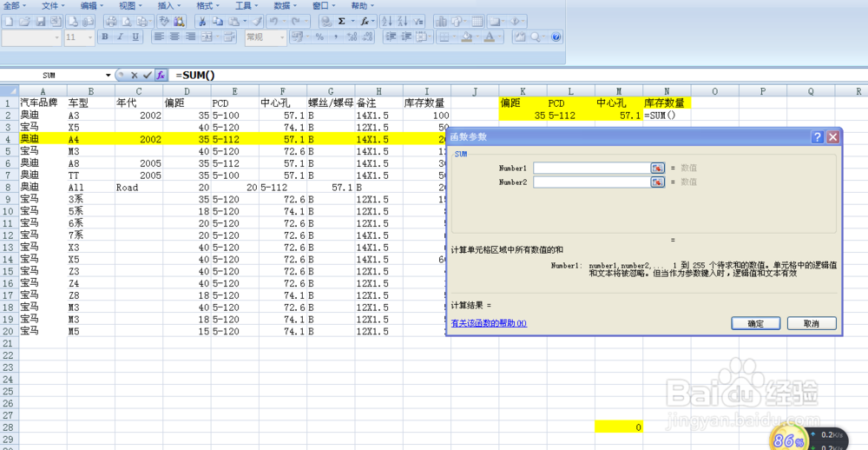This screenshot has width=868, height=450.
Task: Click Sort Ascending A to Z icon
Action: 387,22
